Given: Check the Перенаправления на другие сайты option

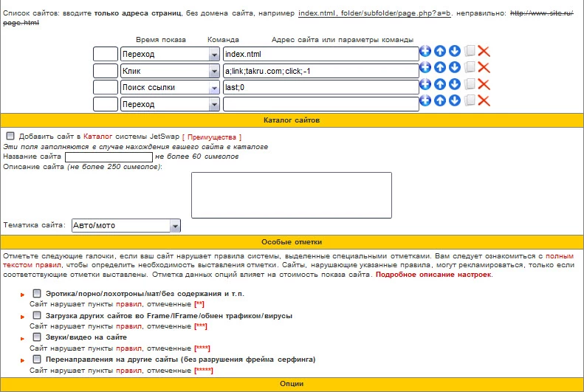Looking at the screenshot, I should pos(36,360).
